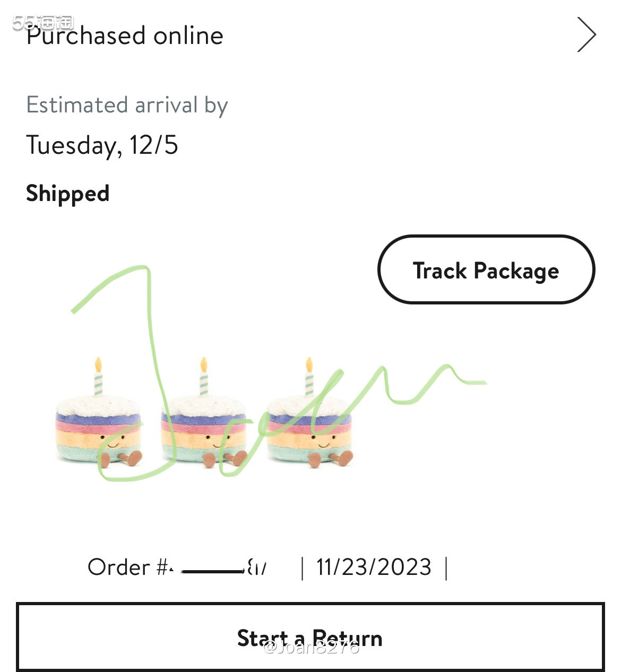Viewport: 621px width, 672px height.
Task: Tap the Start a Return button
Action: [310, 637]
